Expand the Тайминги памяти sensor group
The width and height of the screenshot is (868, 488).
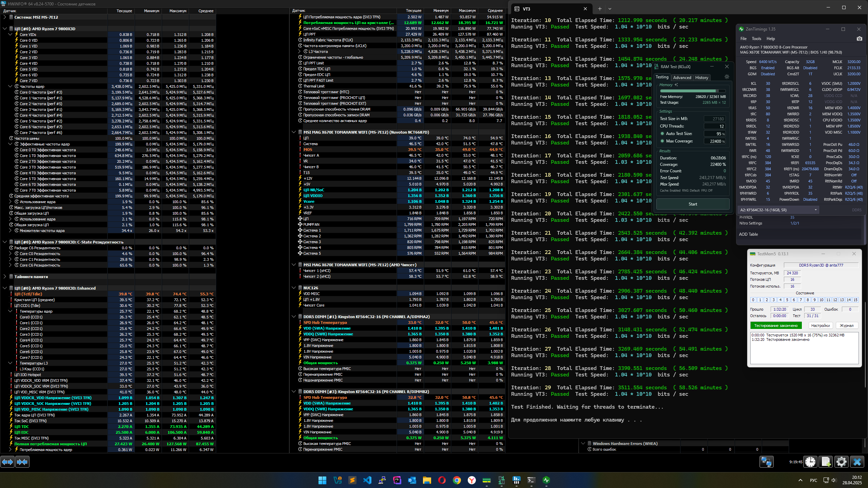5,277
